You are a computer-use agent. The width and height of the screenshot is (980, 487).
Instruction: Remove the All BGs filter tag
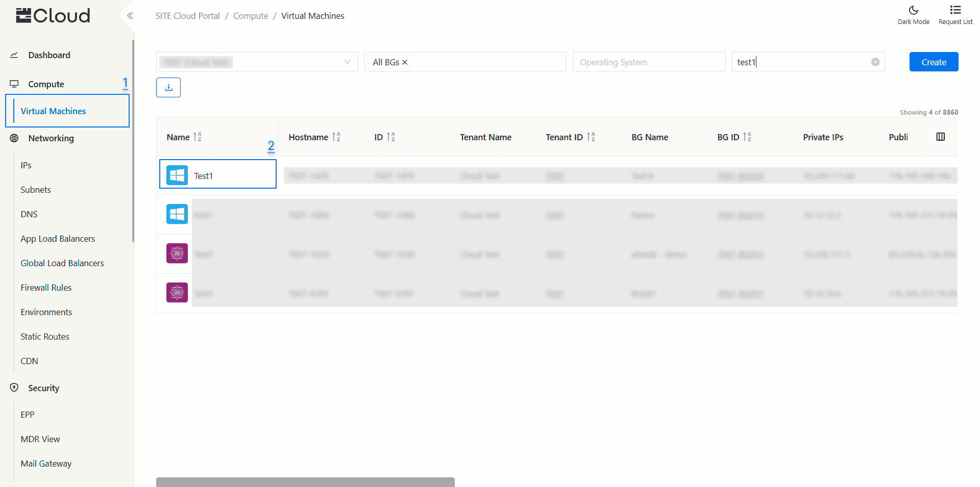[405, 62]
